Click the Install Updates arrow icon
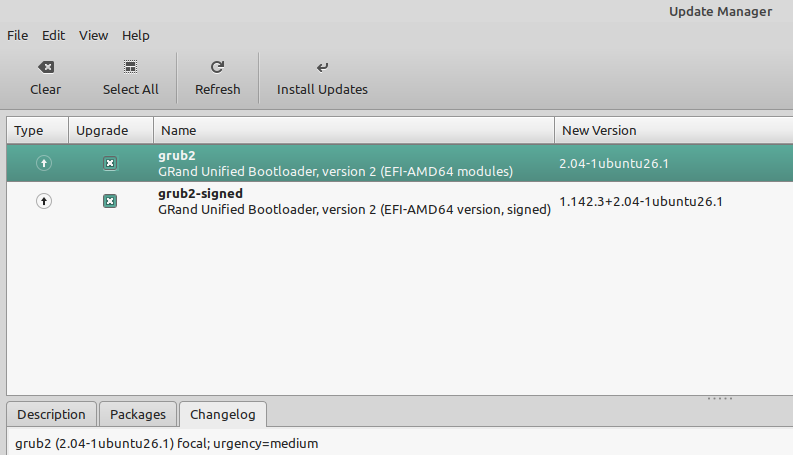793x455 pixels. point(322,67)
